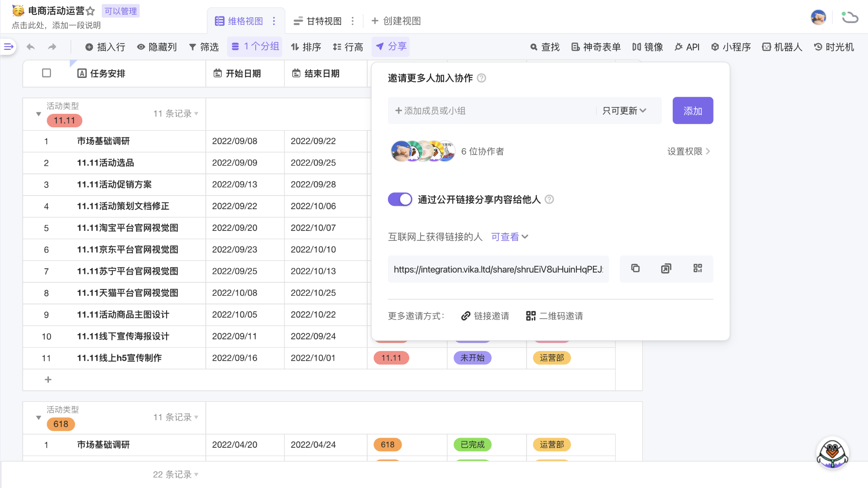The width and height of the screenshot is (868, 488).
Task: Click the copy share link icon
Action: pyautogui.click(x=635, y=269)
